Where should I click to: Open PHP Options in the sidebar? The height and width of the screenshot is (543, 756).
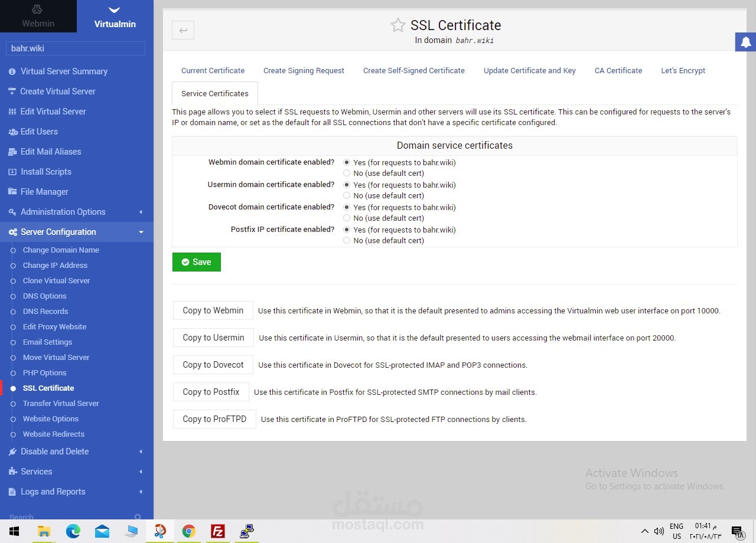[x=44, y=372]
